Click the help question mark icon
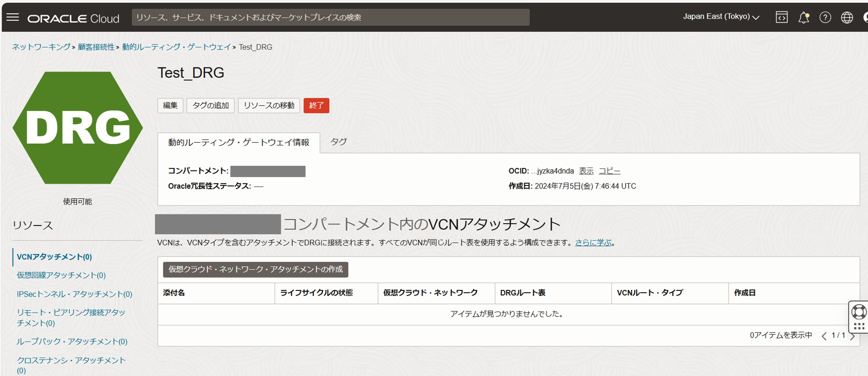868x376 pixels. [825, 17]
